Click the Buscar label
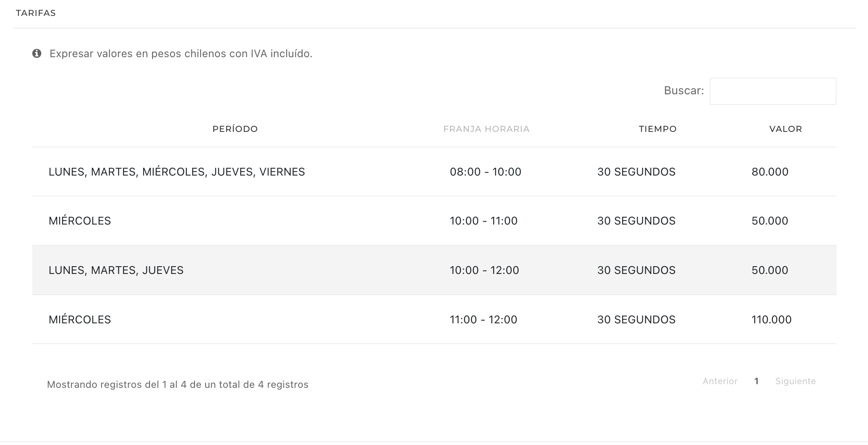The width and height of the screenshot is (868, 445). 684,91
